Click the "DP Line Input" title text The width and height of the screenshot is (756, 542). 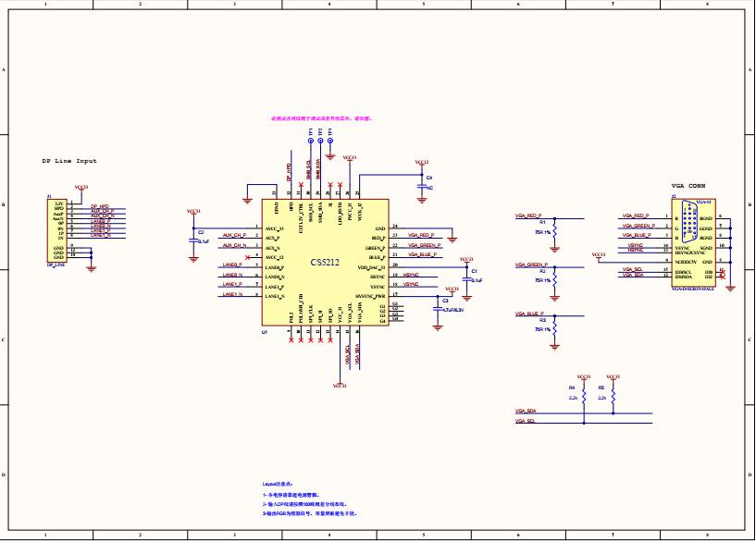coord(69,161)
